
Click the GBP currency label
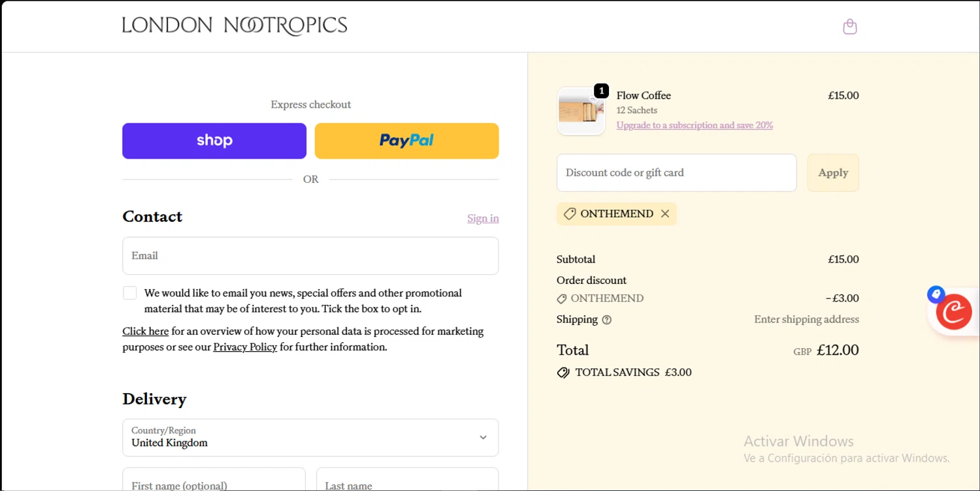[x=802, y=351]
